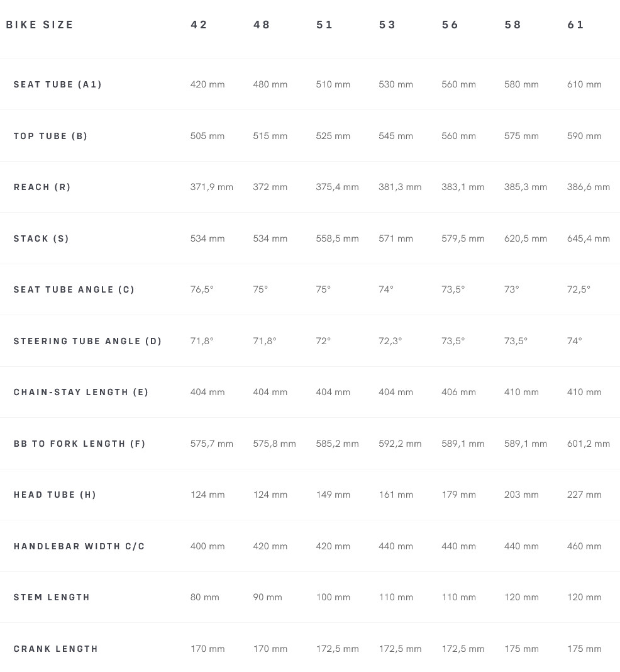Viewport: 620px width, 672px height.
Task: Click the HANDLEBAR WIDTH C/C row label
Action: [x=79, y=546]
